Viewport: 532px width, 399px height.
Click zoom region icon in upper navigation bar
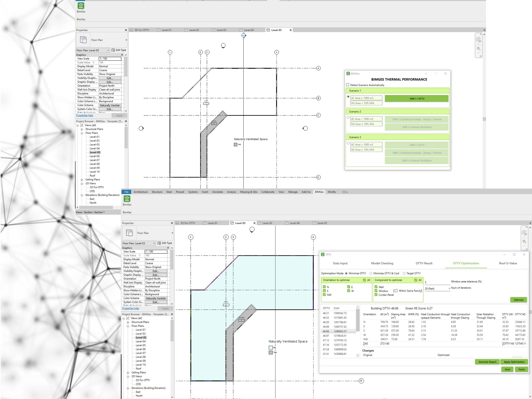coord(478,49)
